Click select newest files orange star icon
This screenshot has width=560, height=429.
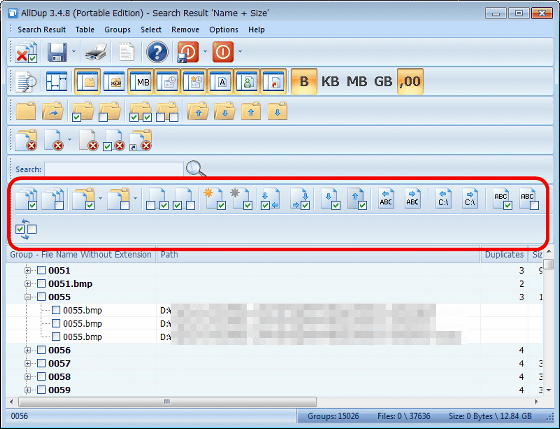(x=214, y=199)
